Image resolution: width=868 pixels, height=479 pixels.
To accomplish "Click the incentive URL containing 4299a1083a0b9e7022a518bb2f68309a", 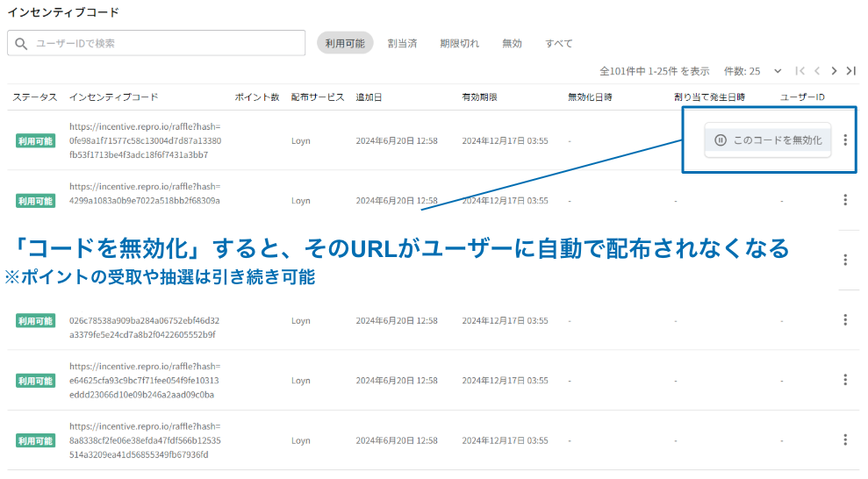I will [x=145, y=194].
